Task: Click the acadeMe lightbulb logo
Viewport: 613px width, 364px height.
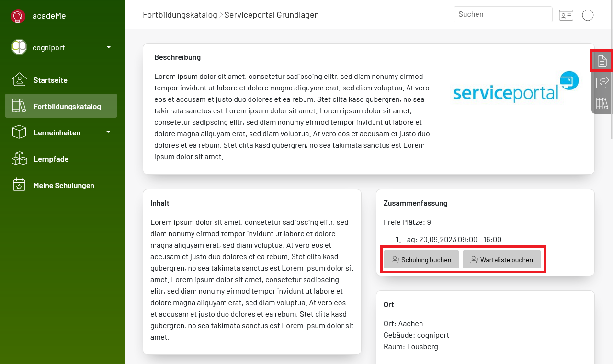Action: pyautogui.click(x=18, y=16)
